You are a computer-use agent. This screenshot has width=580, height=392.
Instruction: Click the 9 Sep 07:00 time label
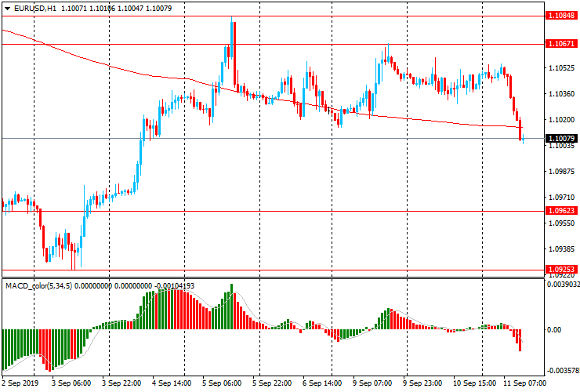(x=372, y=384)
